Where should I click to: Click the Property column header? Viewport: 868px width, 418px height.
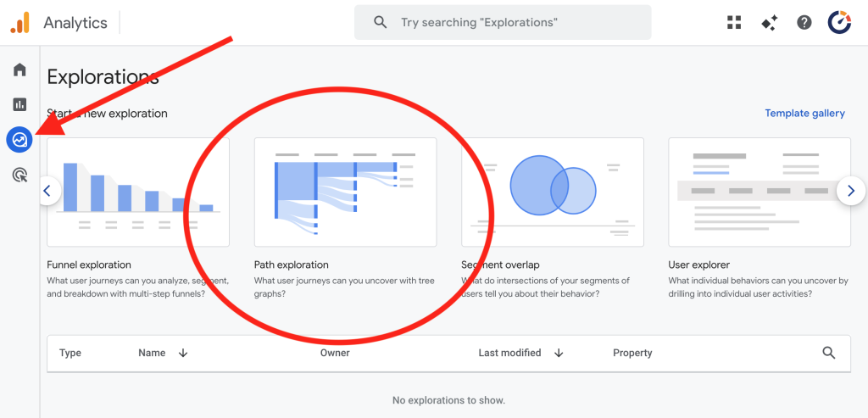632,353
